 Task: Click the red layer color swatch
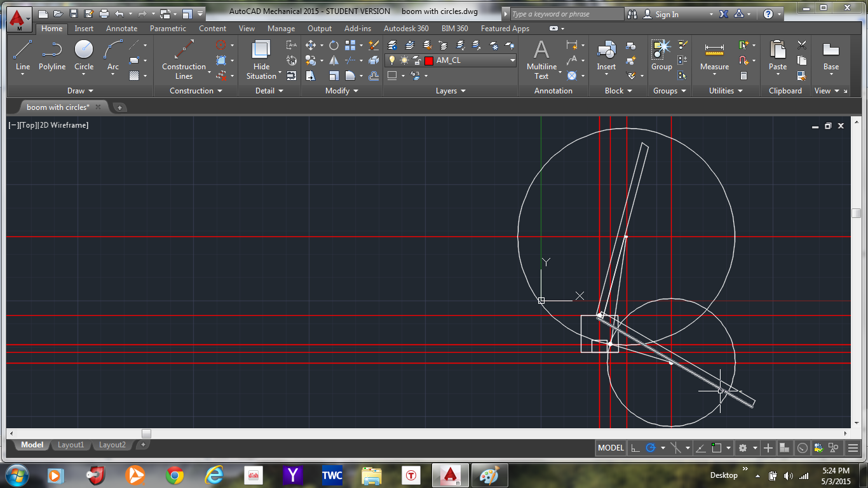429,60
